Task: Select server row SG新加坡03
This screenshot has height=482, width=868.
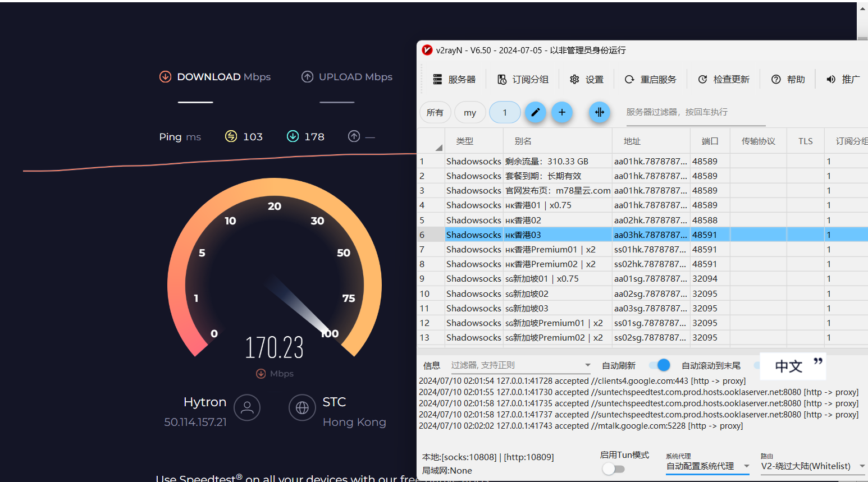Action: [642, 308]
